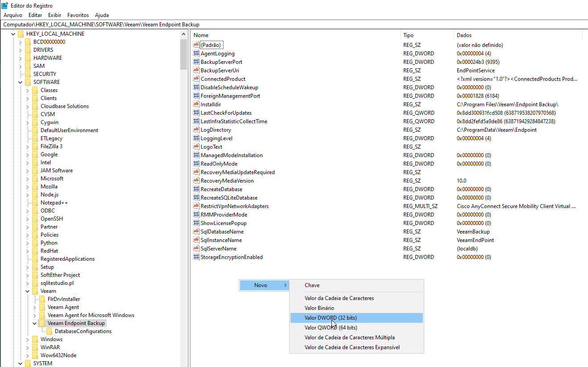Click the Registry Editor title bar icon

(4, 6)
